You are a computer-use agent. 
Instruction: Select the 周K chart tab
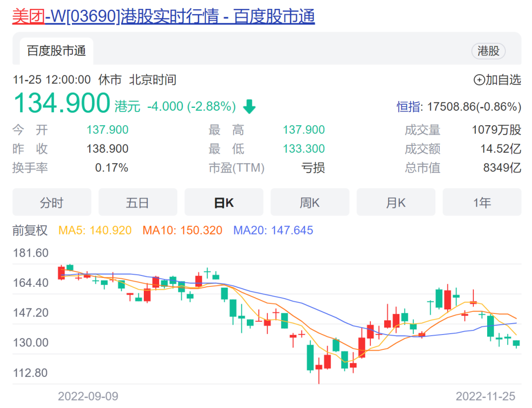(x=309, y=203)
